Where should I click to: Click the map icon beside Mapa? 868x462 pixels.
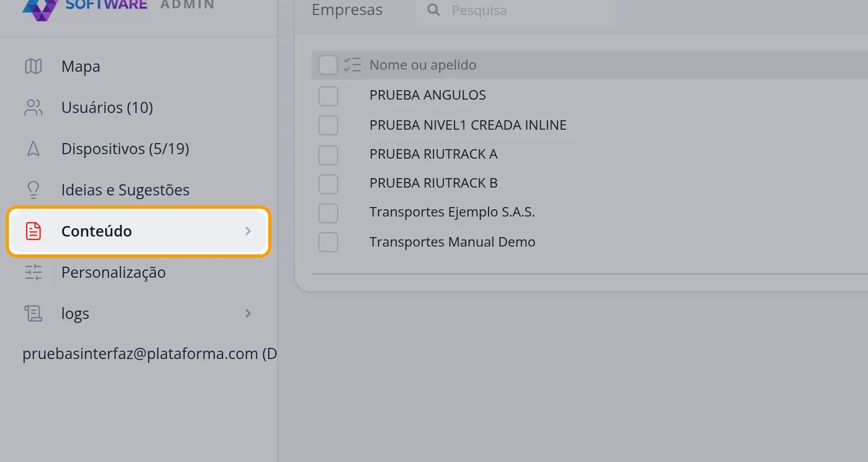coord(33,66)
